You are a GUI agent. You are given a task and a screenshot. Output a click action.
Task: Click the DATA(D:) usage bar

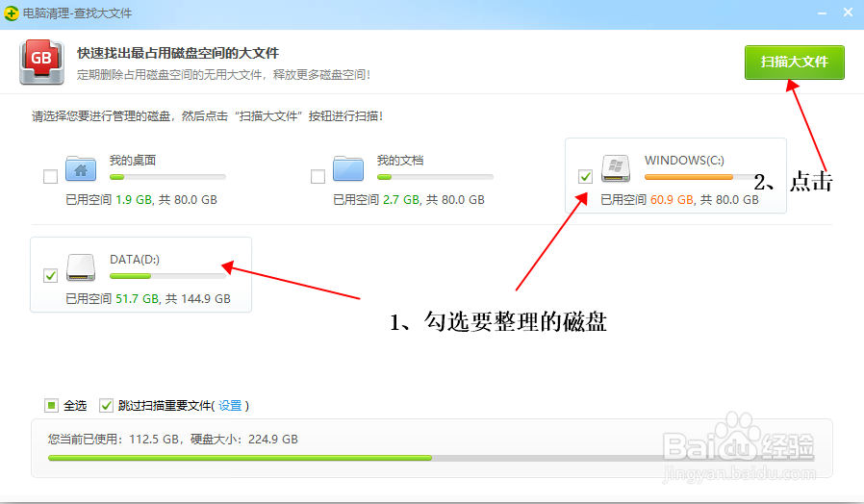(x=167, y=276)
